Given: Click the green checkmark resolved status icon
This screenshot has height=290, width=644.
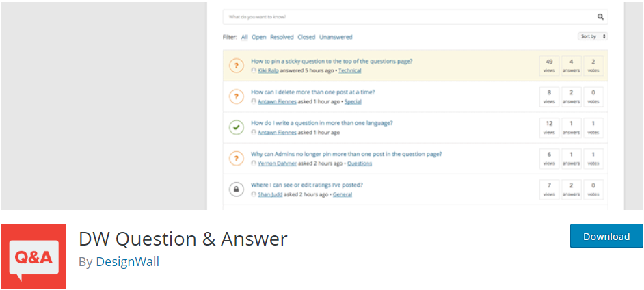Looking at the screenshot, I should click(x=236, y=127).
